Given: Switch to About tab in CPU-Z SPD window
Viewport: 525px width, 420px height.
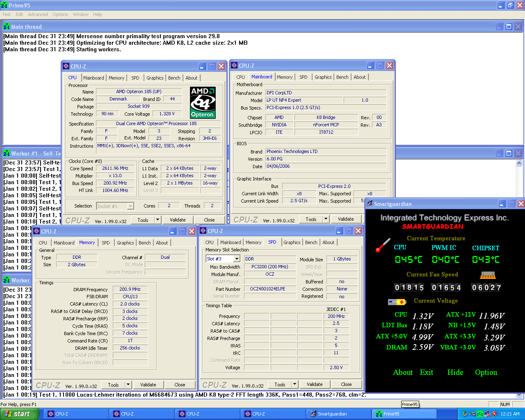Looking at the screenshot, I should coord(329,242).
